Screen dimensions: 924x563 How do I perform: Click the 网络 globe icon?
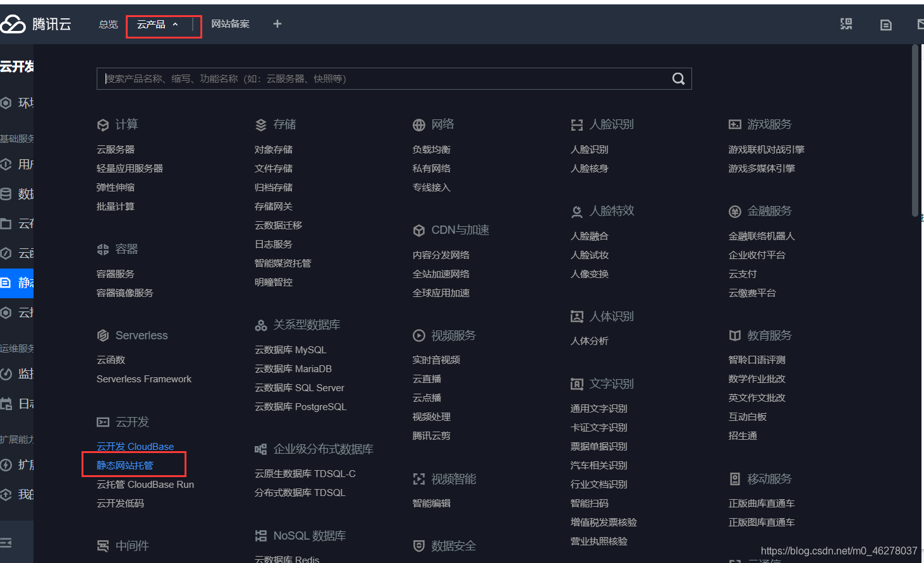click(418, 125)
